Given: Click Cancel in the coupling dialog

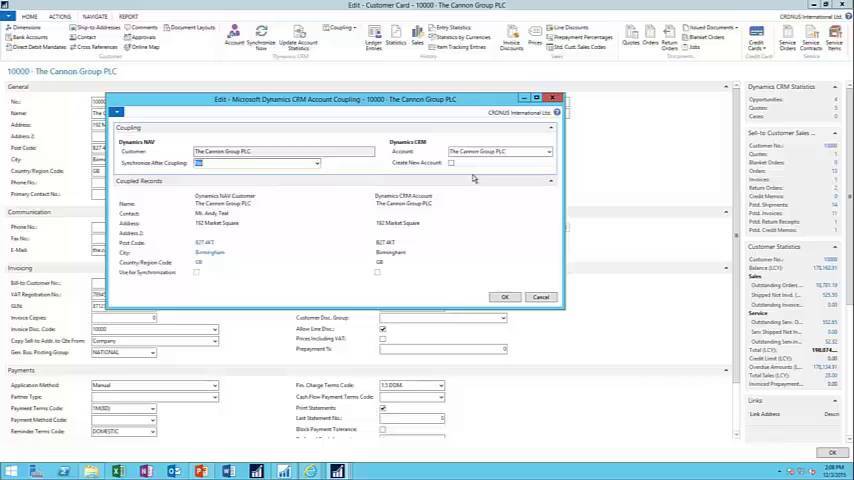Looking at the screenshot, I should pyautogui.click(x=541, y=297).
